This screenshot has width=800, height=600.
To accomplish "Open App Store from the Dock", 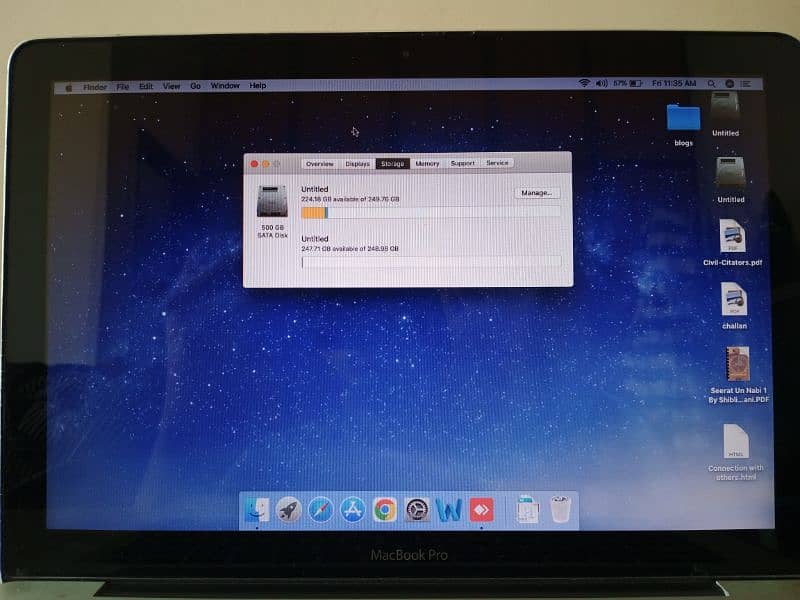I will click(x=353, y=510).
